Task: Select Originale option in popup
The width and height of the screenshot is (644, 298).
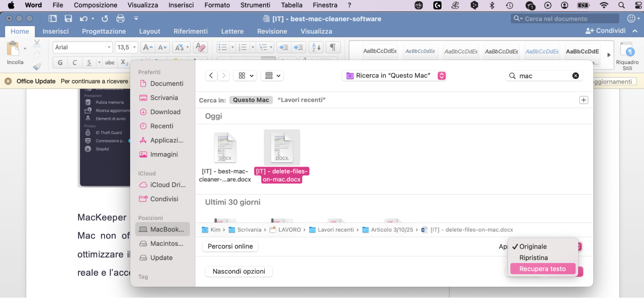Action: pos(543,246)
